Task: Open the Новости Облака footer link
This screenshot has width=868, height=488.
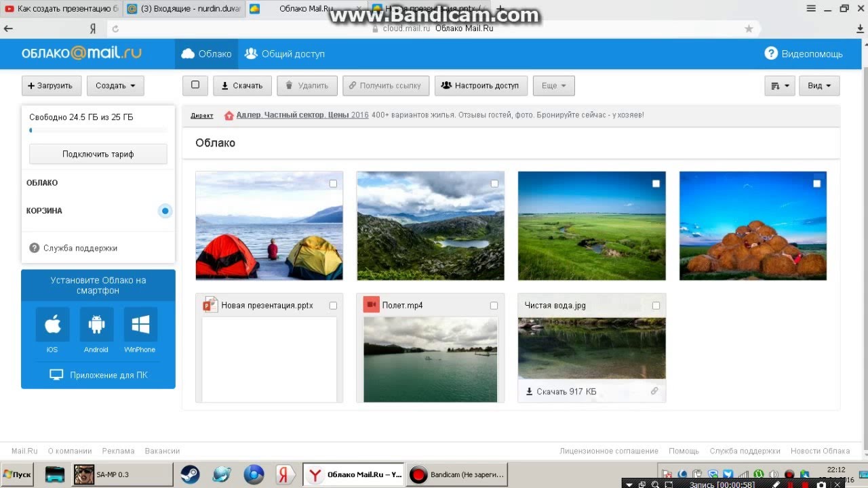Action: click(820, 451)
